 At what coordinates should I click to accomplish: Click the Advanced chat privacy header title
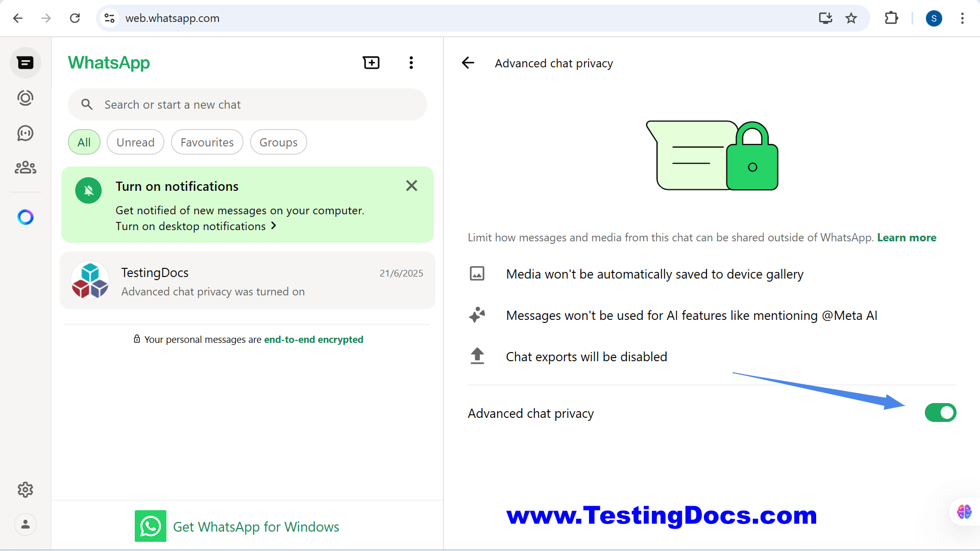click(x=554, y=63)
